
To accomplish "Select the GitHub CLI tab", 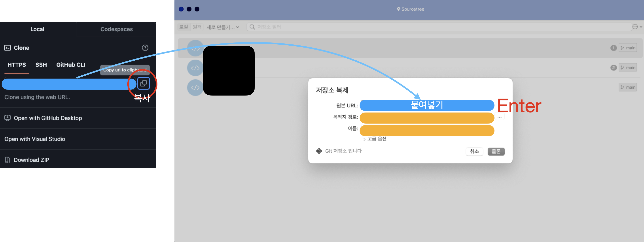I will point(71,65).
